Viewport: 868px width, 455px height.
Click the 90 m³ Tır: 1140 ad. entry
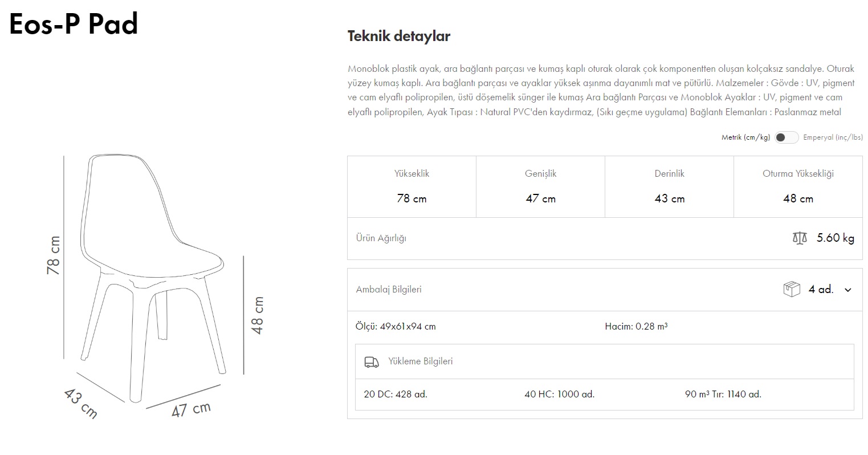click(723, 394)
